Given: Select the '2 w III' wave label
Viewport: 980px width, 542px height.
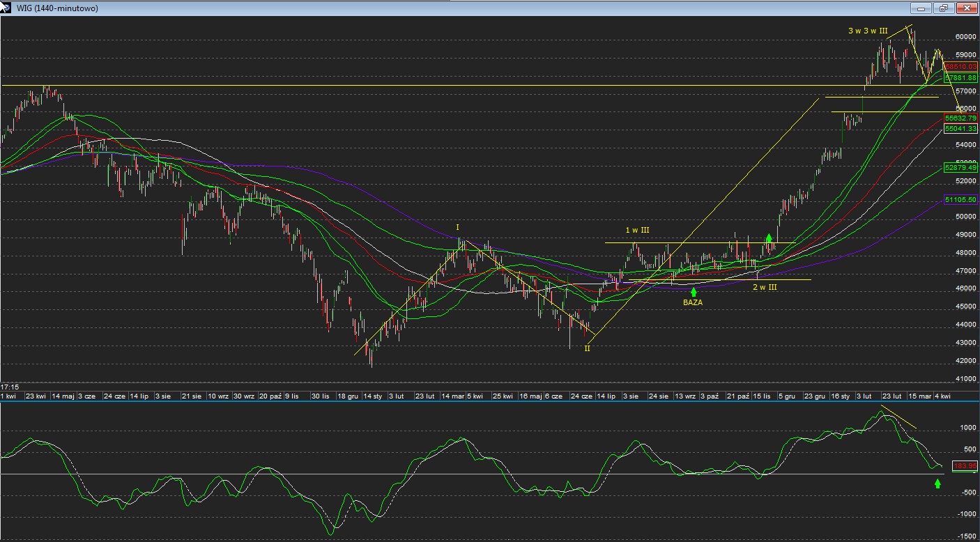Looking at the screenshot, I should click(x=765, y=286).
